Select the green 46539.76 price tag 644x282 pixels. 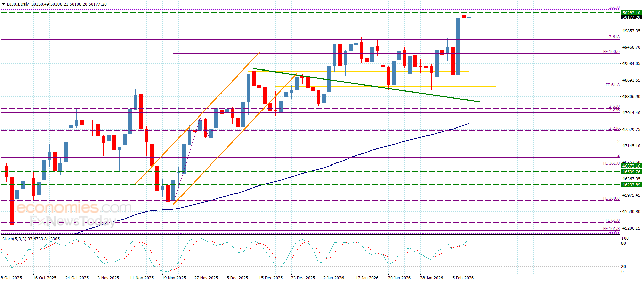[631, 172]
